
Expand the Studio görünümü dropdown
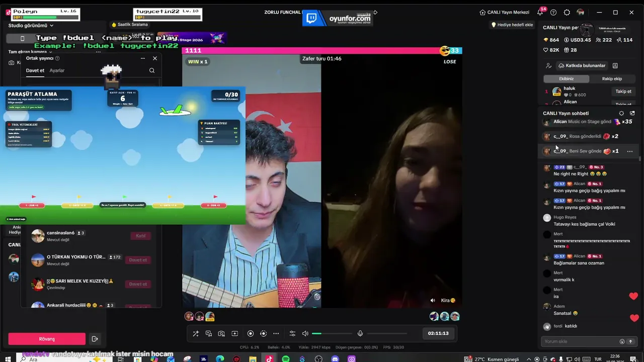click(x=31, y=26)
